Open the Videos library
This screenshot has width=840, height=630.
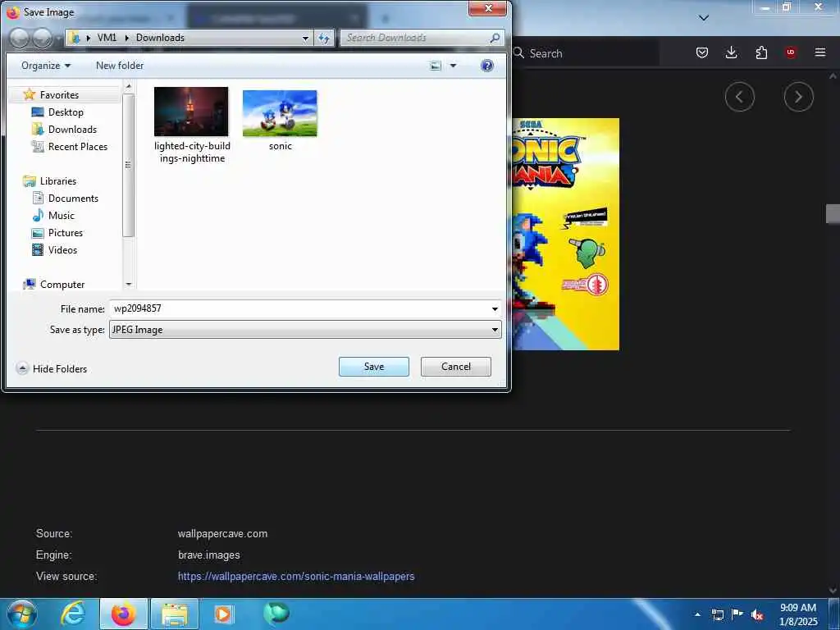pyautogui.click(x=62, y=249)
